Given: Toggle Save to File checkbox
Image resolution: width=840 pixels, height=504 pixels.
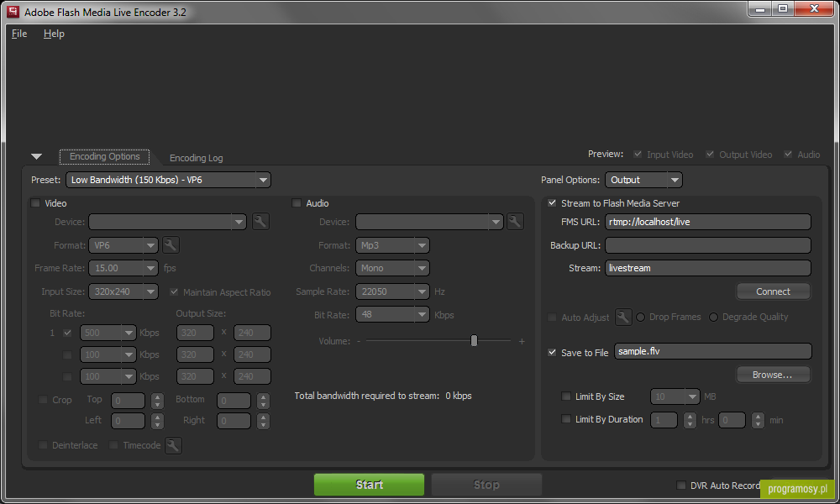Looking at the screenshot, I should pyautogui.click(x=552, y=353).
